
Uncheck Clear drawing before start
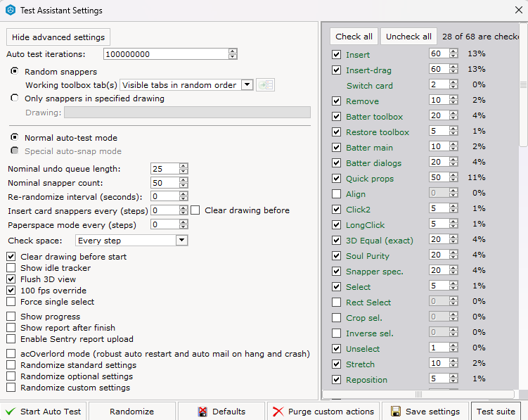[x=11, y=257]
